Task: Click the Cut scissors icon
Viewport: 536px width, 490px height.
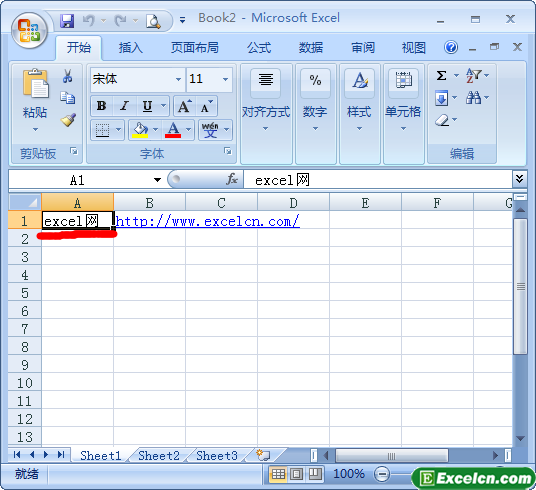Action: (68, 76)
